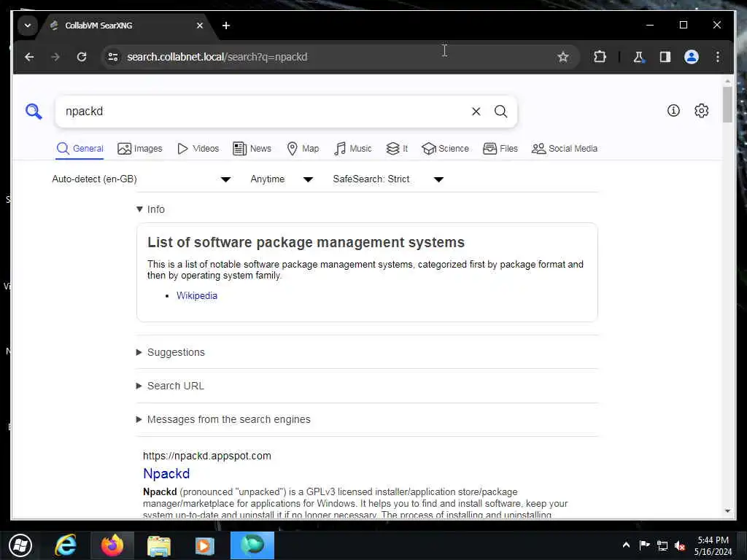Open the About info icon

point(673,111)
